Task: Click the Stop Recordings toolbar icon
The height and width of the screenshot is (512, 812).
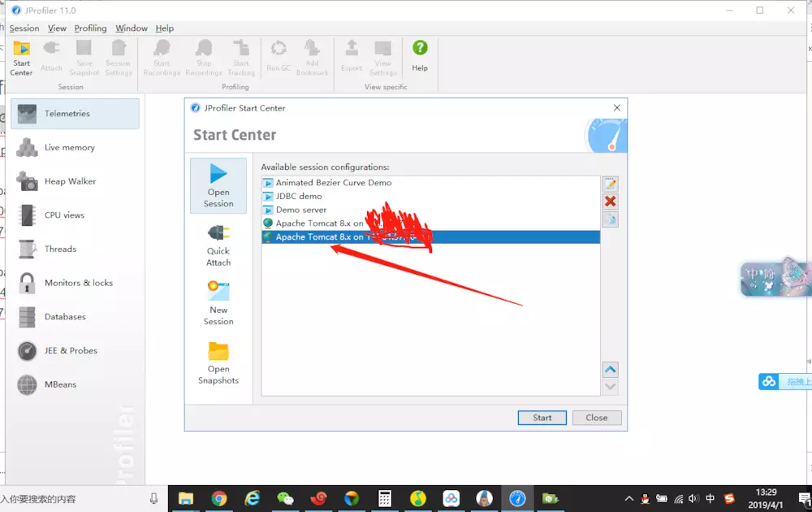Action: 204,58
